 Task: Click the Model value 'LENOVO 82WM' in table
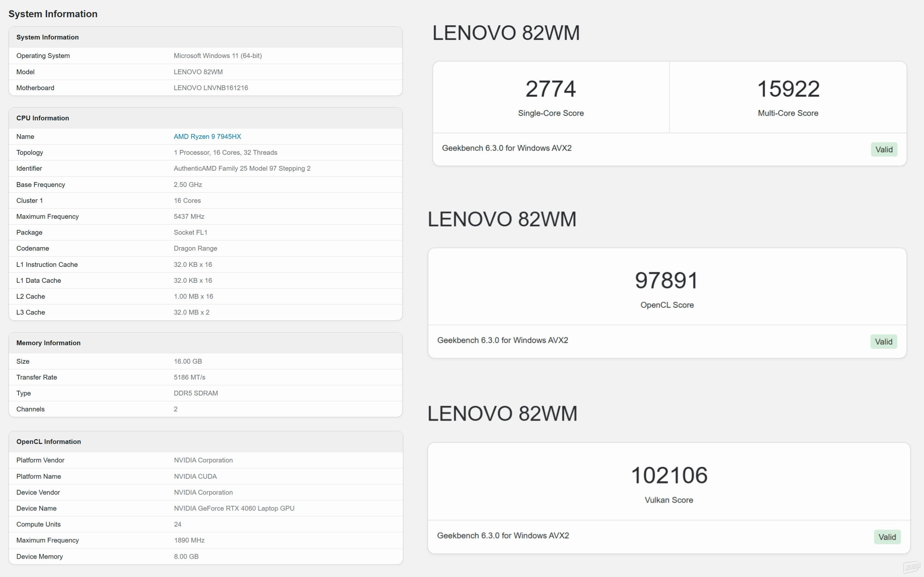pyautogui.click(x=198, y=72)
